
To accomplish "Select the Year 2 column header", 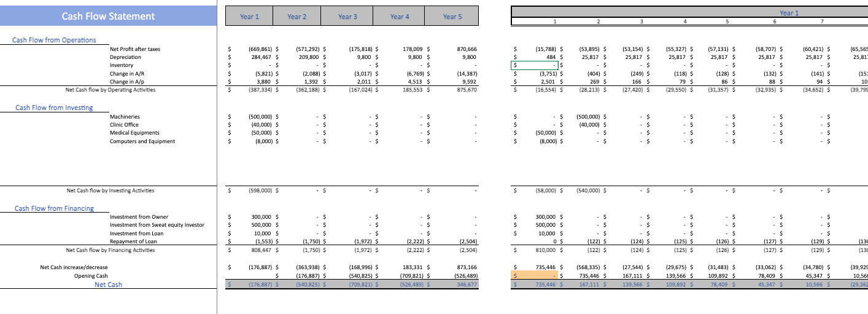I will tap(296, 17).
